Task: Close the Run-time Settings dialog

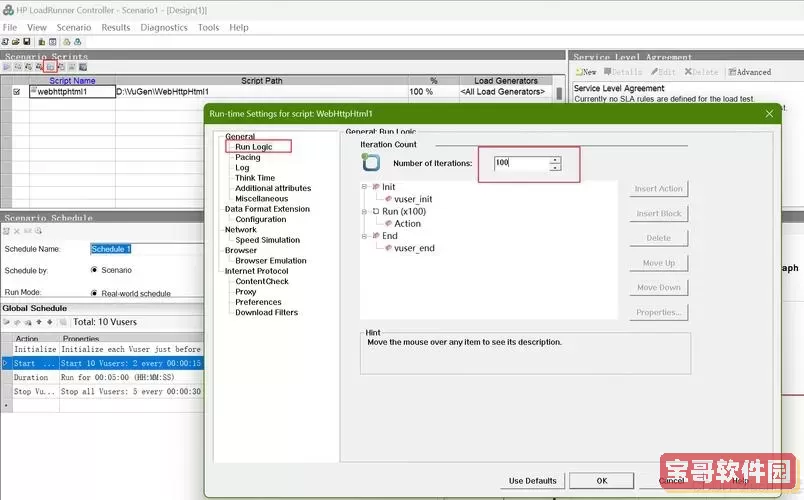Action: click(769, 114)
